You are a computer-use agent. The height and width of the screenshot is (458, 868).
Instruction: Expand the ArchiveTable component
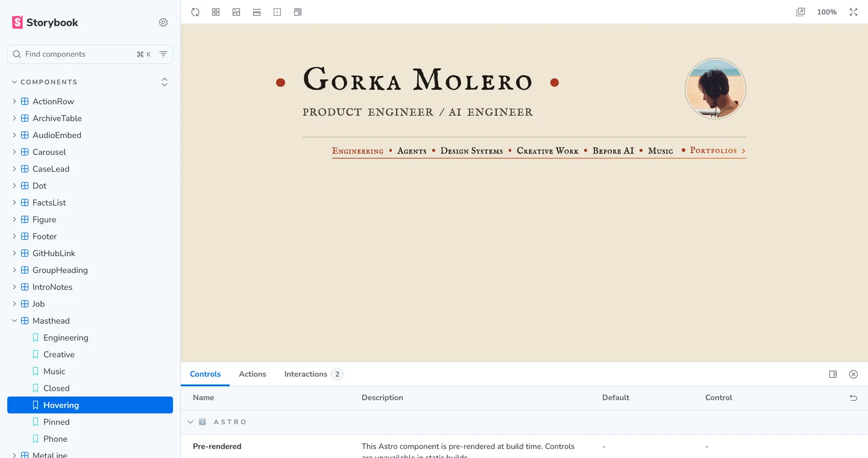click(x=57, y=118)
